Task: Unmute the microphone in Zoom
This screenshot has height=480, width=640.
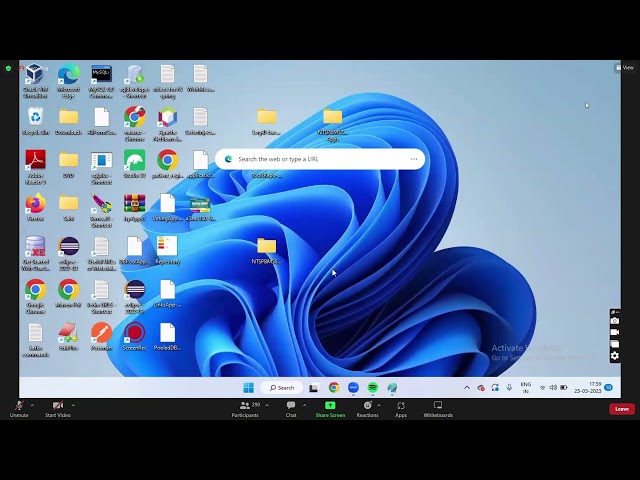Action: (x=18, y=407)
